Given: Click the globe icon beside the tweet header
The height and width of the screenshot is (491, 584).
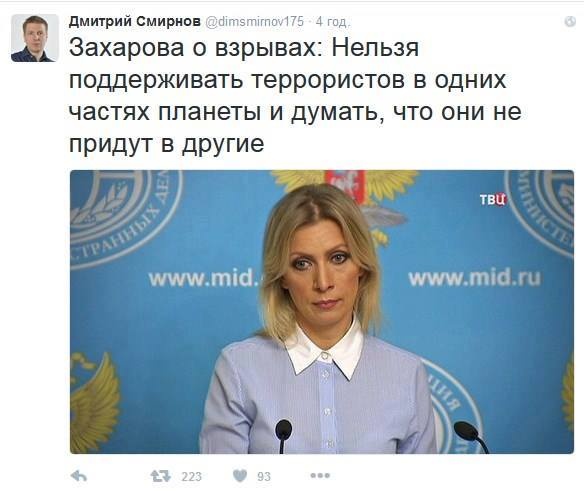Looking at the screenshot, I should coord(570,22).
